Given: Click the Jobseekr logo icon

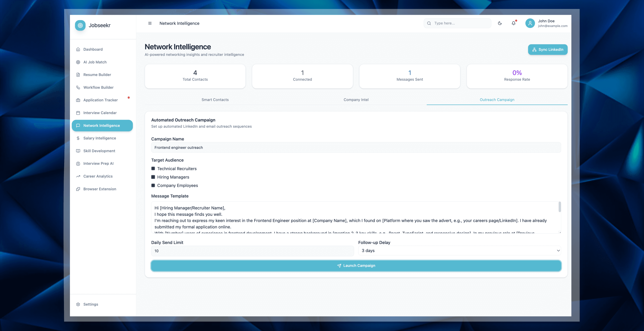Looking at the screenshot, I should (80, 25).
